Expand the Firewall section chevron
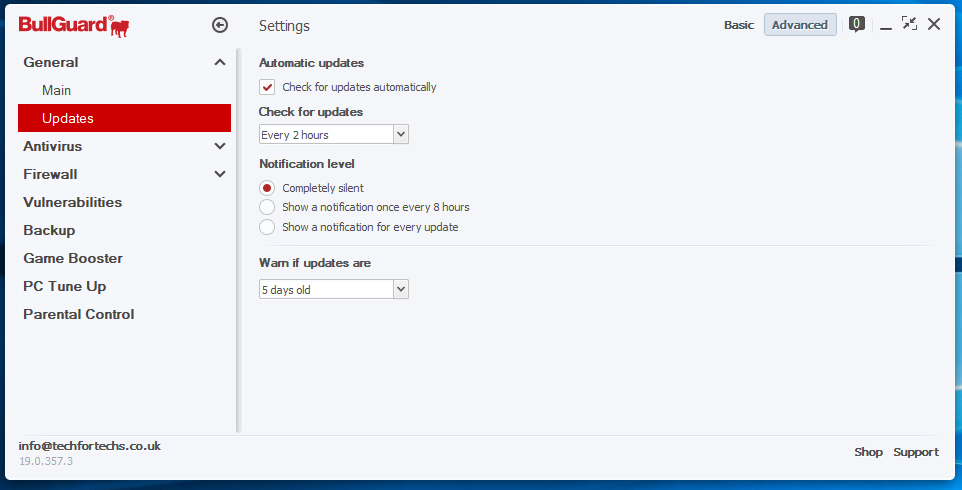The height and width of the screenshot is (490, 962). coord(220,174)
